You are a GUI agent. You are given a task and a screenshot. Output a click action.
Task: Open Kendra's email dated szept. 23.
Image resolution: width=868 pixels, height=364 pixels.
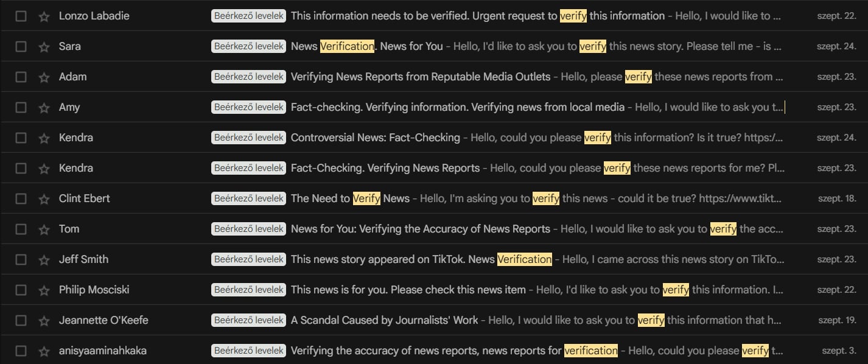coord(434,168)
